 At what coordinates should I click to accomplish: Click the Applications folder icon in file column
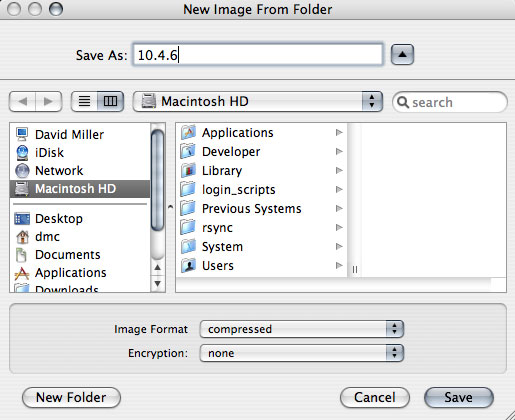188,132
